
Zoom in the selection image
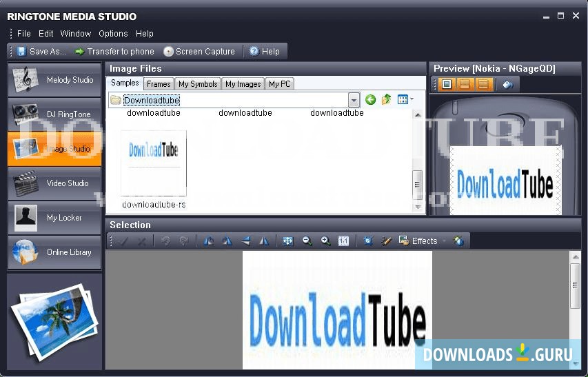(325, 241)
